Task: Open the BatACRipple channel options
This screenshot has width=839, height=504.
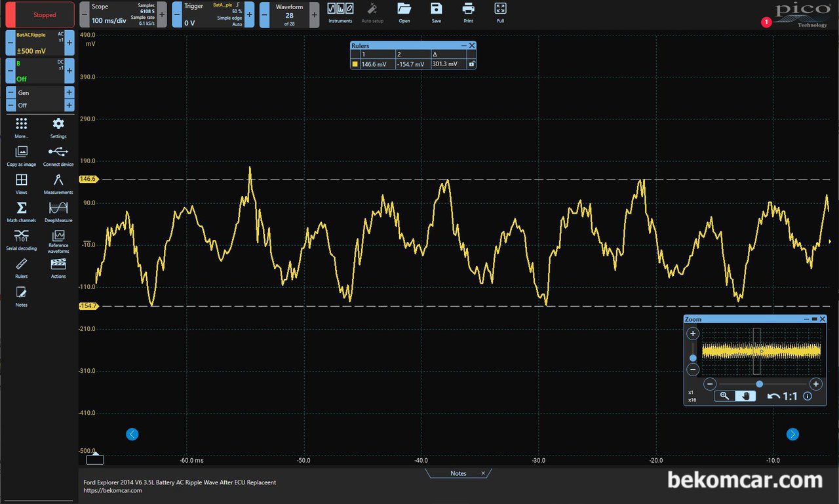Action: click(40, 43)
